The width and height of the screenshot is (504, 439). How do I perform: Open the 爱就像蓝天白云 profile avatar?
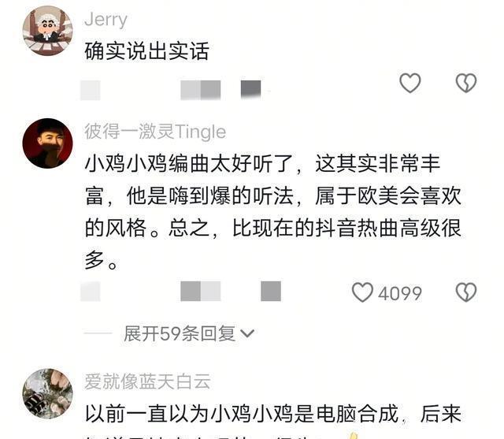pyautogui.click(x=47, y=393)
